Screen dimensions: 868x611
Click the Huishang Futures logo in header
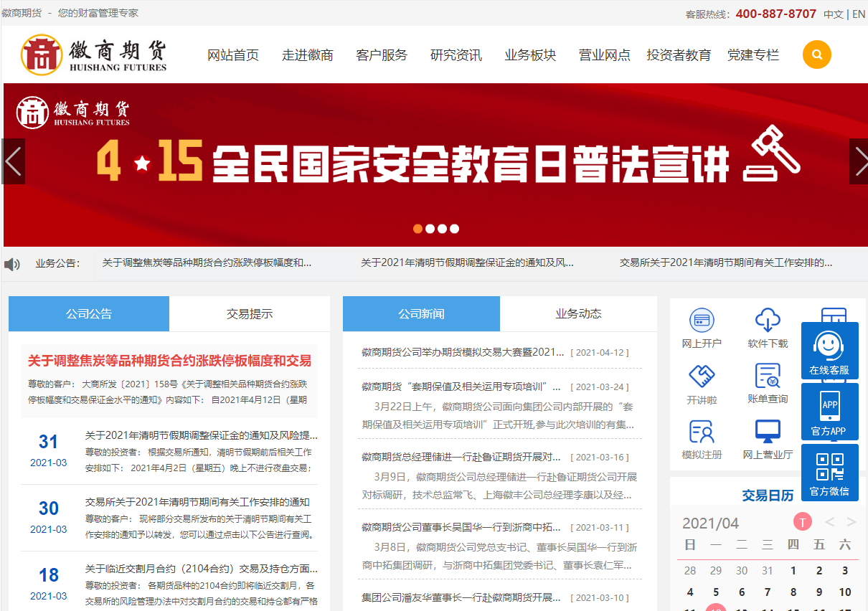click(x=94, y=55)
